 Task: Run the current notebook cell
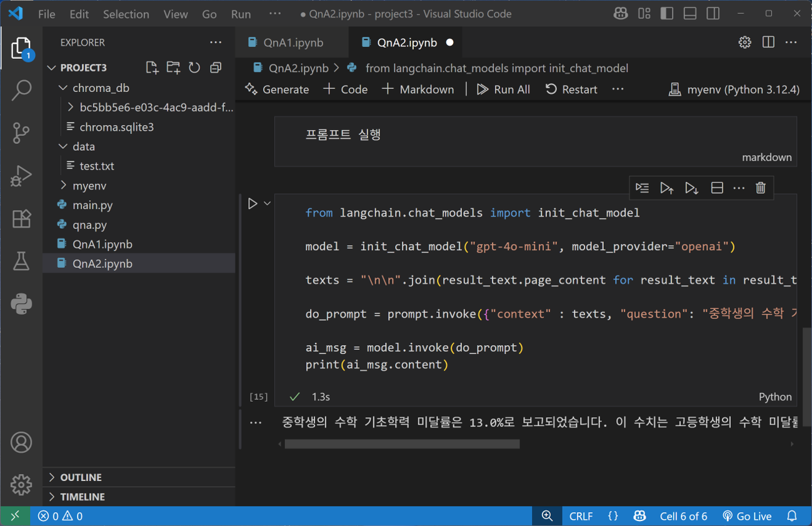[253, 204]
